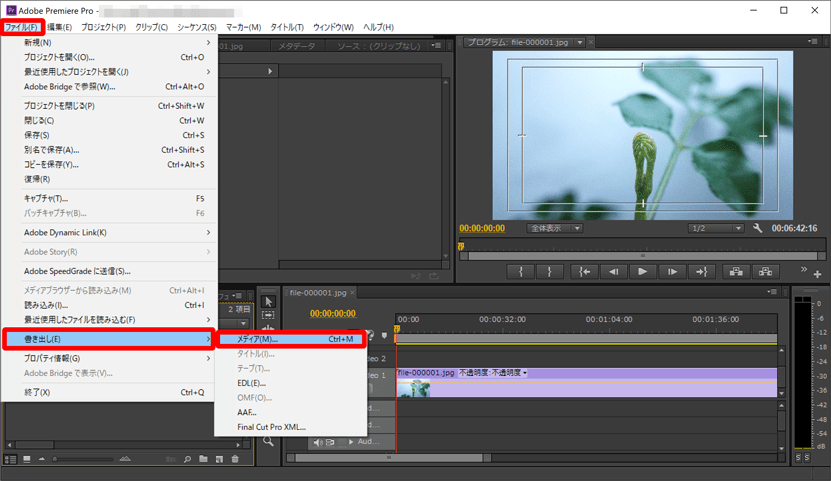
Task: Click the file-000001.jpg clip thumbnail on Video 1
Action: (x=413, y=389)
